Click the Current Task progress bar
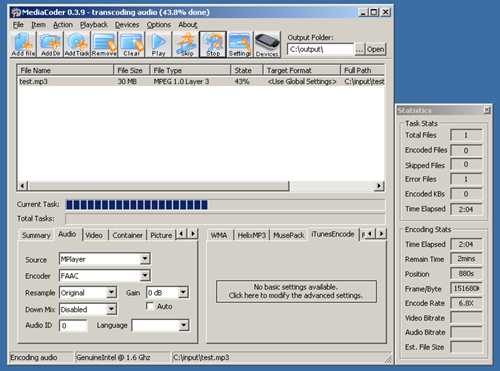 (x=225, y=204)
